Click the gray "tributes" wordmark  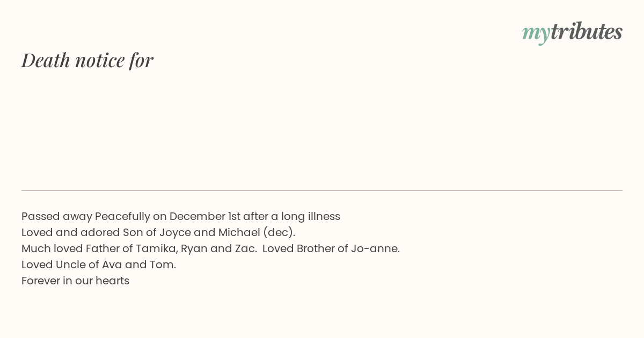587,31
